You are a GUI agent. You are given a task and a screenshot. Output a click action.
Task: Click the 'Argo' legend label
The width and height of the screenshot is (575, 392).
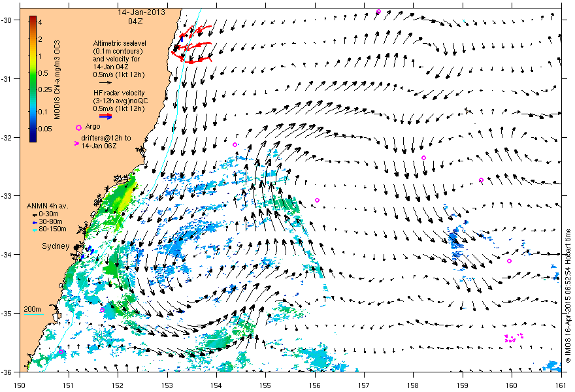93,127
